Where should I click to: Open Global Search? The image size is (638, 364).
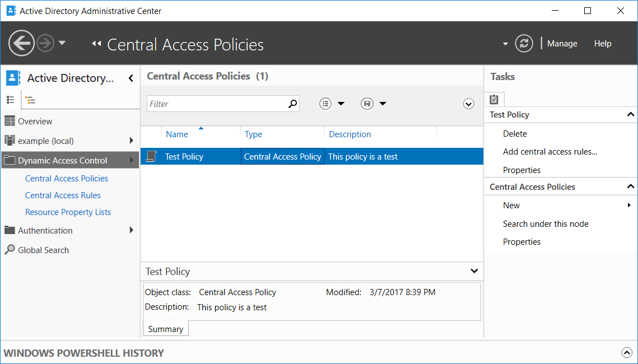point(44,250)
